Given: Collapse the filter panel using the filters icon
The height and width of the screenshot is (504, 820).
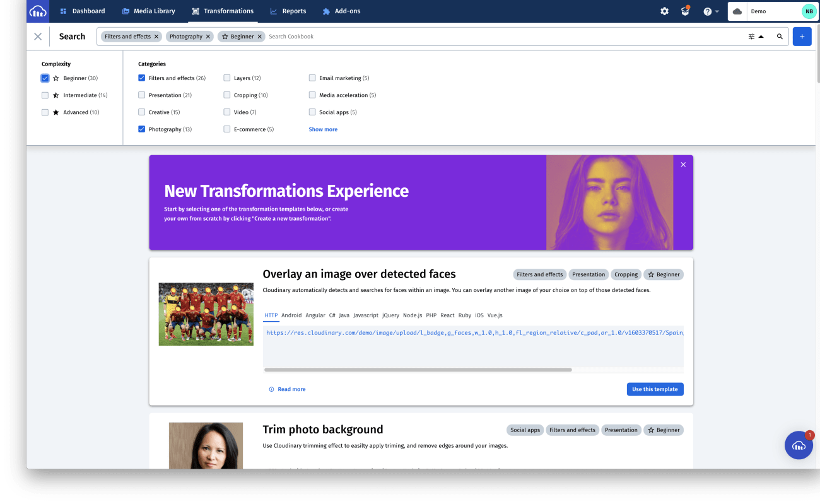Looking at the screenshot, I should click(751, 36).
